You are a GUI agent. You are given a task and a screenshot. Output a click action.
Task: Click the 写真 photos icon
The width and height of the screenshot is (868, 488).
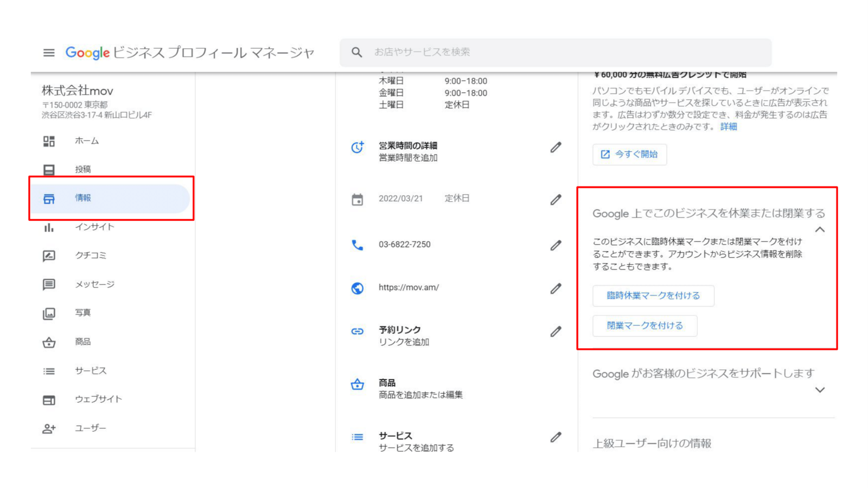point(49,313)
